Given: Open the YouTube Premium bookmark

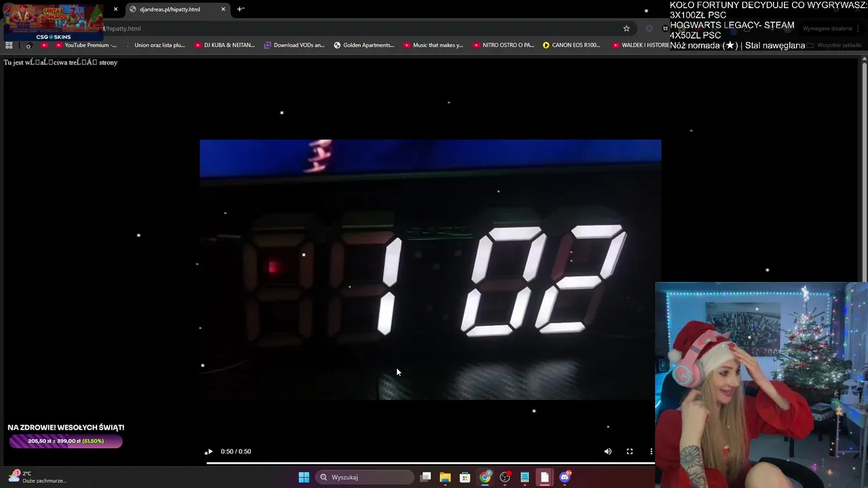Looking at the screenshot, I should coord(85,45).
